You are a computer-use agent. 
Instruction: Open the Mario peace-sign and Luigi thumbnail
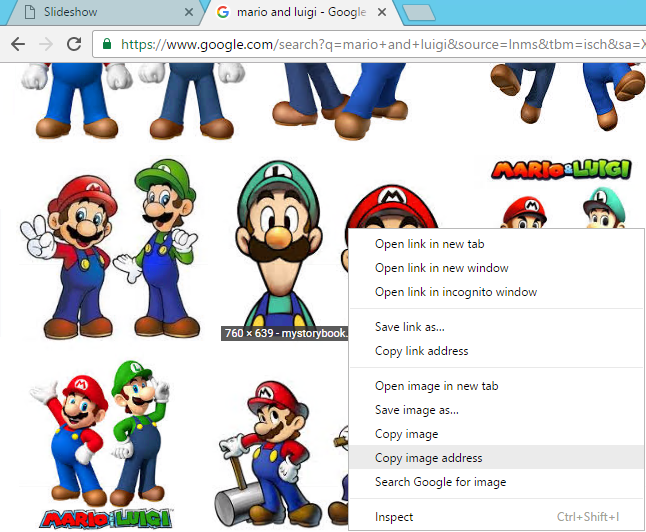click(110, 249)
